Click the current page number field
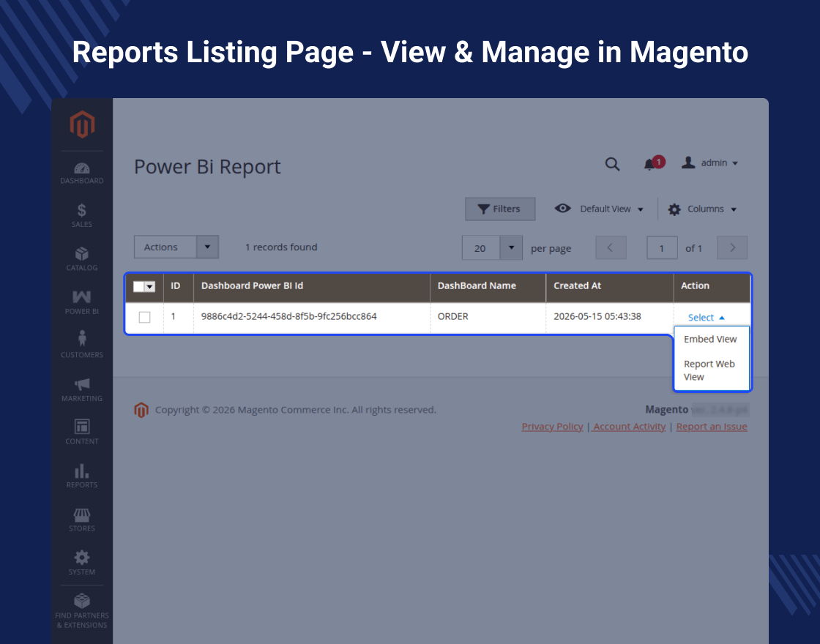The height and width of the screenshot is (644, 820). click(x=662, y=248)
